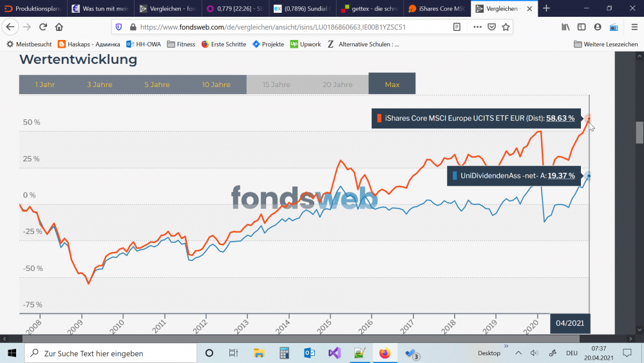Open the Projekte bookmark
The height and width of the screenshot is (363, 644).
click(268, 44)
